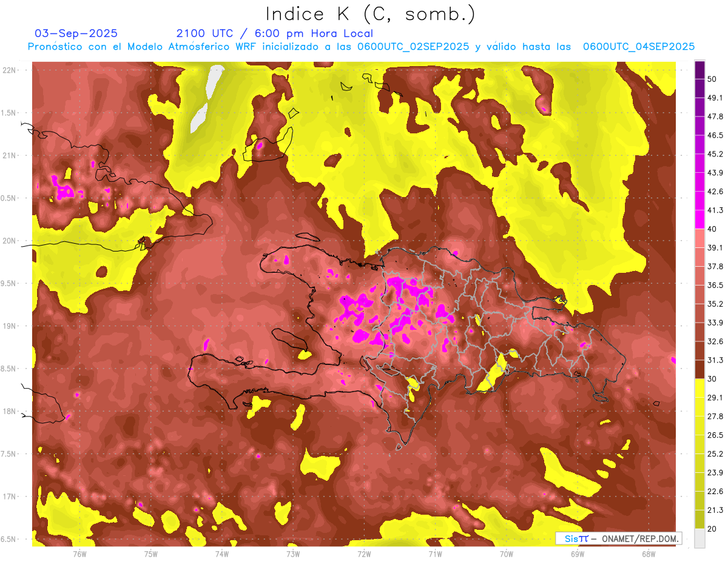Click the dark purple color bar segment above 50
This screenshot has height=562, width=728.
click(699, 70)
